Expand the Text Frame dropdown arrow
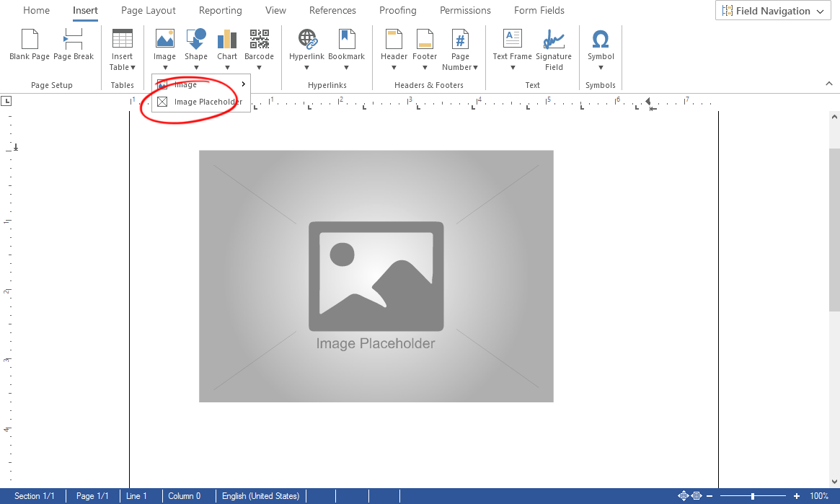The height and width of the screenshot is (504, 840). 513,68
